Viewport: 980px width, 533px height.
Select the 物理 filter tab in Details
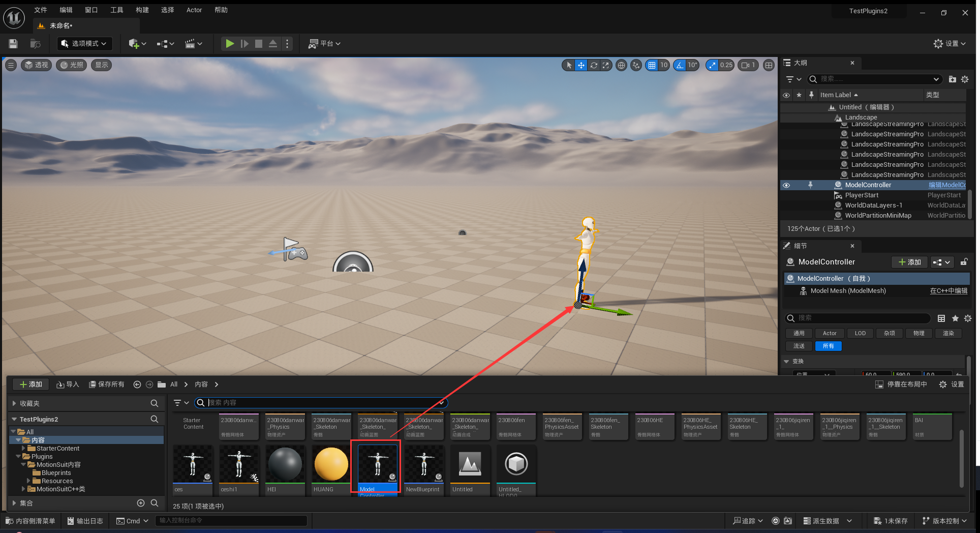coord(918,333)
